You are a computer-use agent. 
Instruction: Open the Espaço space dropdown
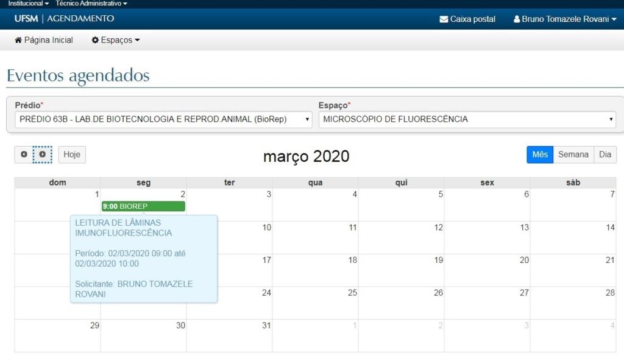(467, 119)
